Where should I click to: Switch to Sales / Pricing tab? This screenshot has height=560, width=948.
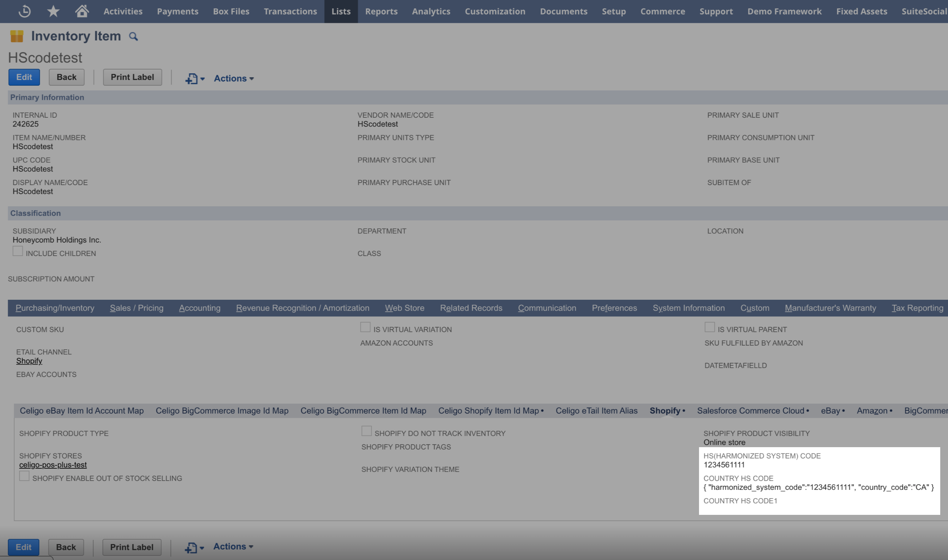[x=136, y=308]
